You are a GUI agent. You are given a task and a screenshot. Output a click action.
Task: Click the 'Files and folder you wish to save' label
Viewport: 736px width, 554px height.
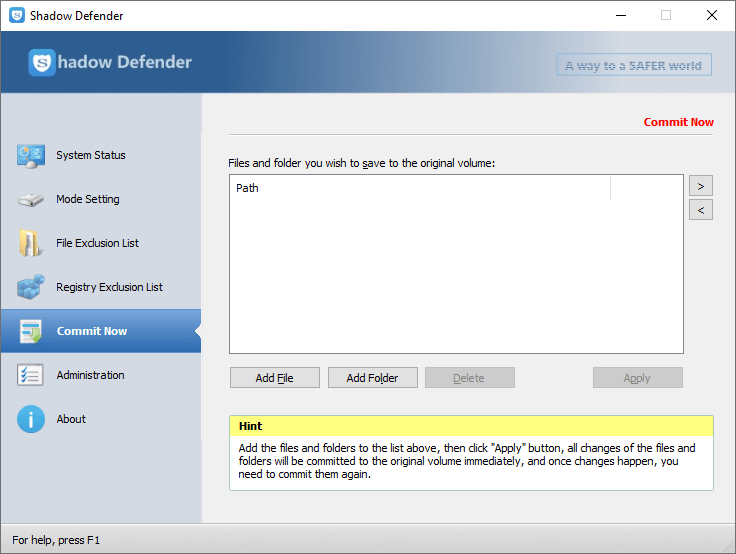361,163
